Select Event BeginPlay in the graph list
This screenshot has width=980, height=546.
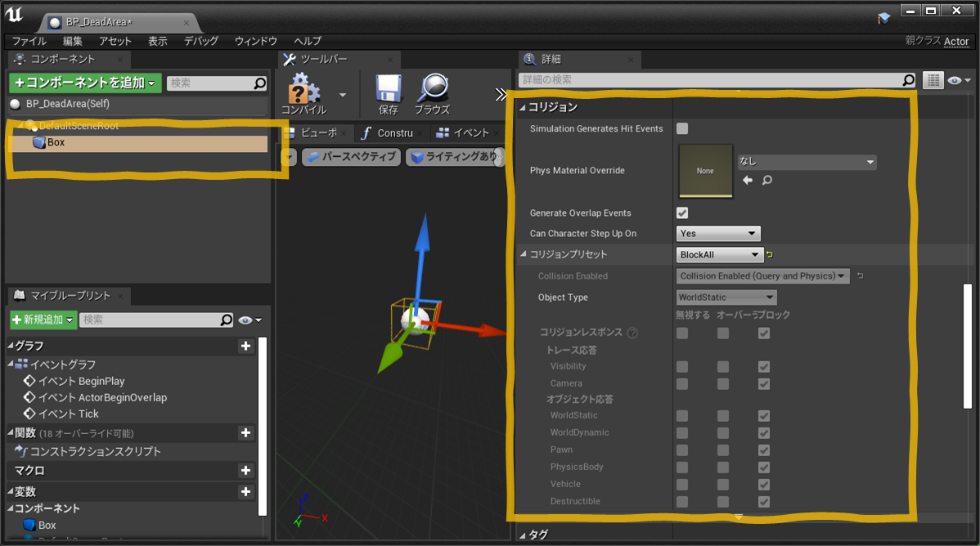tap(74, 381)
